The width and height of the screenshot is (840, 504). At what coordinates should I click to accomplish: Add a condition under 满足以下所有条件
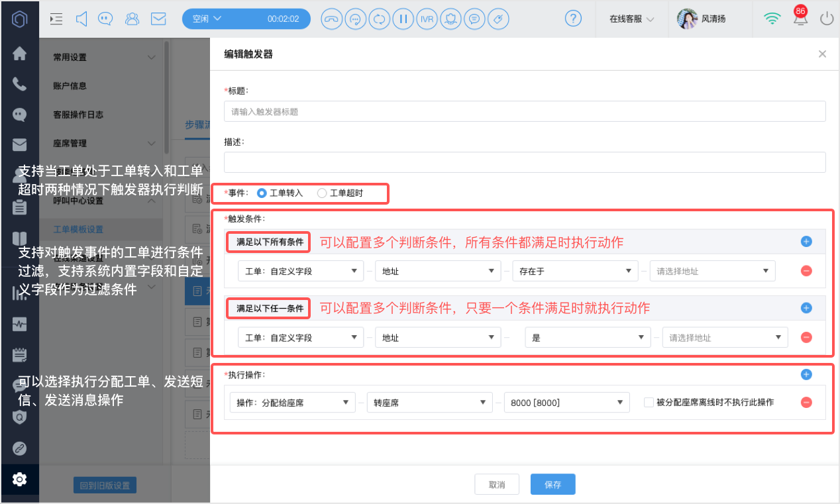pyautogui.click(x=806, y=242)
